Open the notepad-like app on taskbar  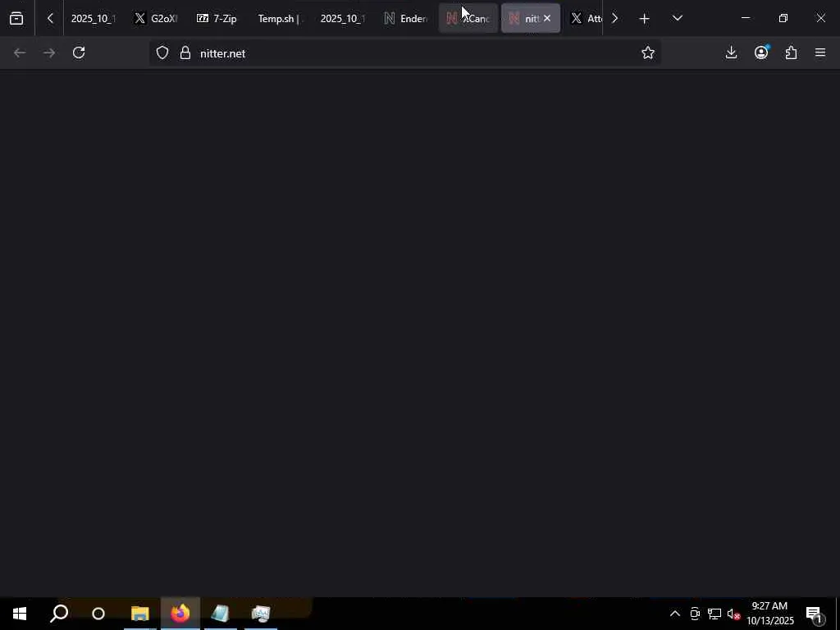tap(220, 614)
